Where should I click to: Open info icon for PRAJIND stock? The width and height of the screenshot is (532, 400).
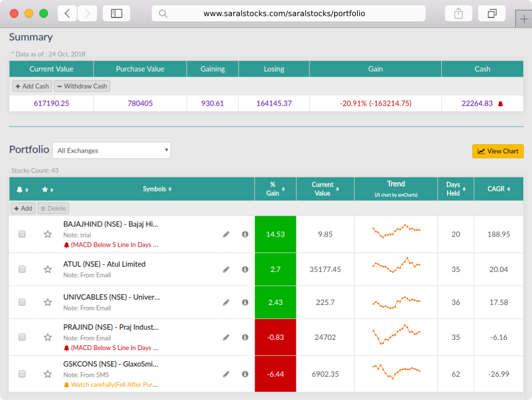245,337
